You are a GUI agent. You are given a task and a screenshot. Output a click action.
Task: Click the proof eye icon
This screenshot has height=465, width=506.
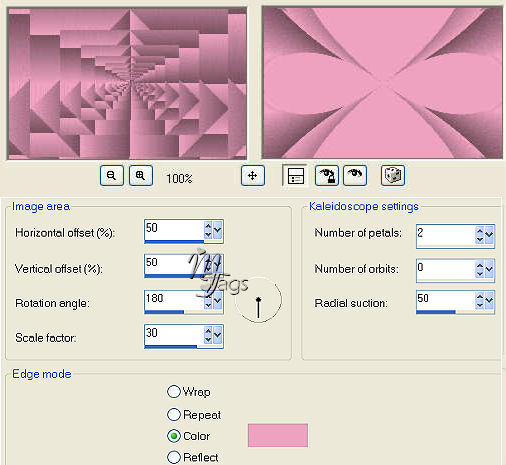click(355, 176)
